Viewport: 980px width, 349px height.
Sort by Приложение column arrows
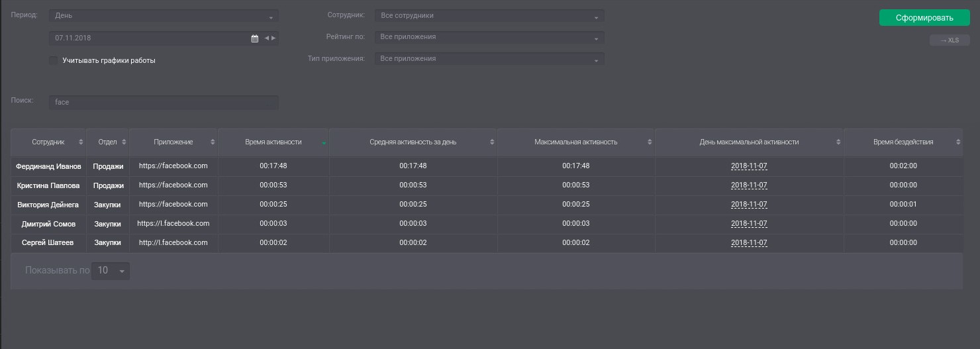(213, 142)
